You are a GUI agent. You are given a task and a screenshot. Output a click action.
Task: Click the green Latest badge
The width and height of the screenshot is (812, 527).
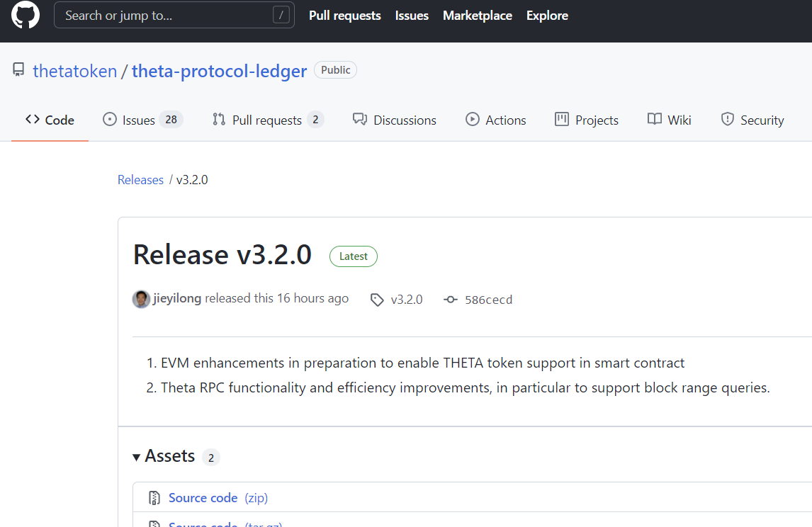point(353,256)
